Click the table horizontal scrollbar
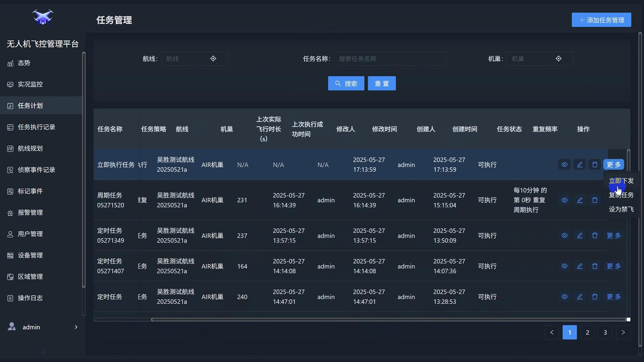Image resolution: width=644 pixels, height=362 pixels. click(388, 319)
